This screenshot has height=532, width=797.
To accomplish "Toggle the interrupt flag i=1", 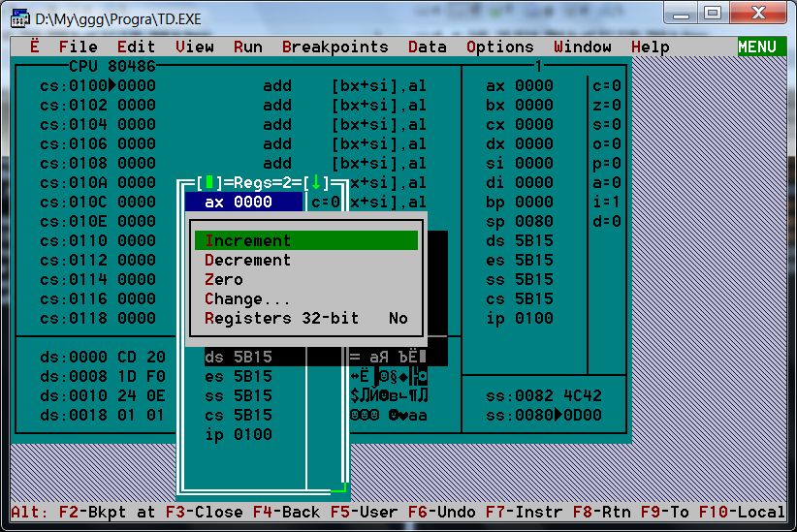I will [x=606, y=202].
